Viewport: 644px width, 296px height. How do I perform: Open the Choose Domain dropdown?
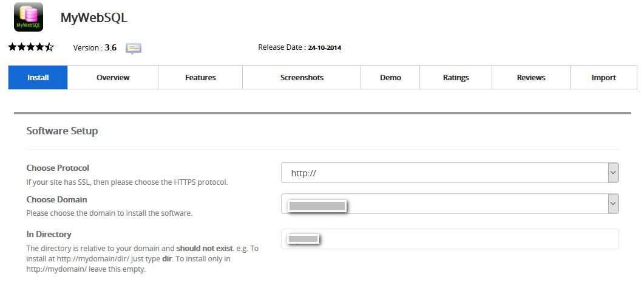[450, 204]
